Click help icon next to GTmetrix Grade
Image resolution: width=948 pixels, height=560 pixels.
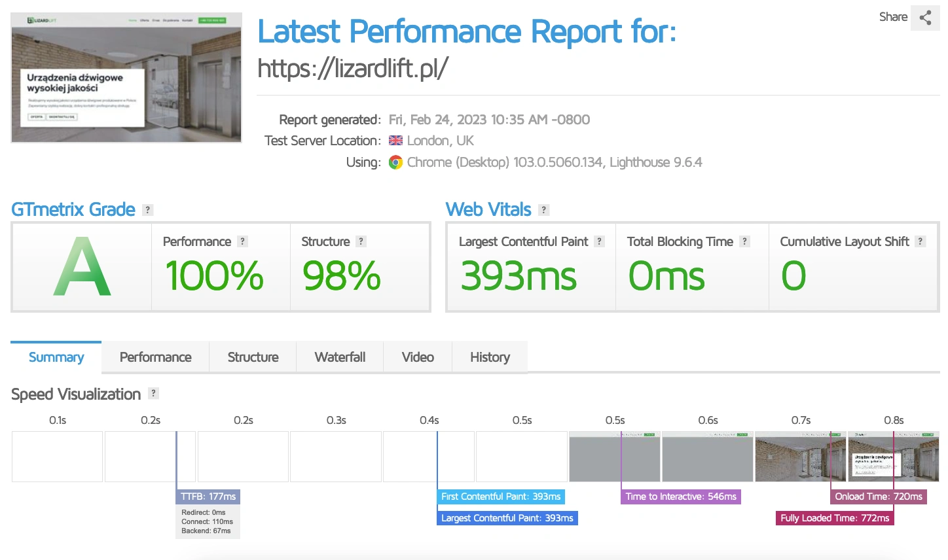148,210
